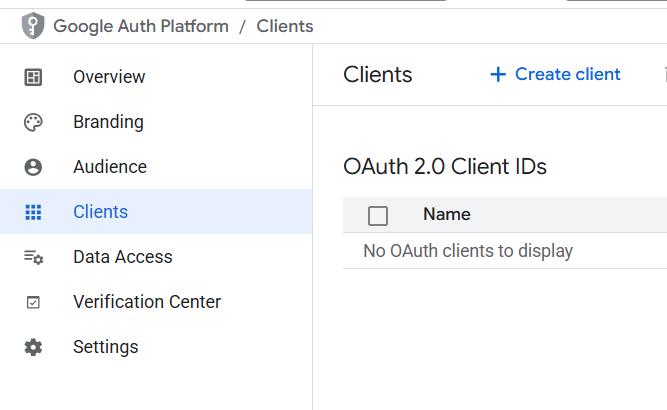Screen dimensions: 667x410
Task: Click the Branding palette icon
Action: click(x=33, y=122)
